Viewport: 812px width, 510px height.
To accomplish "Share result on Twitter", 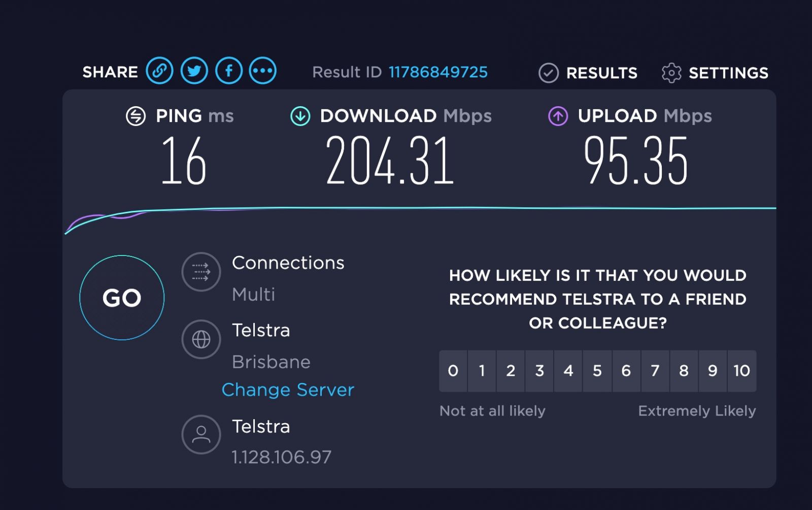I will click(194, 71).
